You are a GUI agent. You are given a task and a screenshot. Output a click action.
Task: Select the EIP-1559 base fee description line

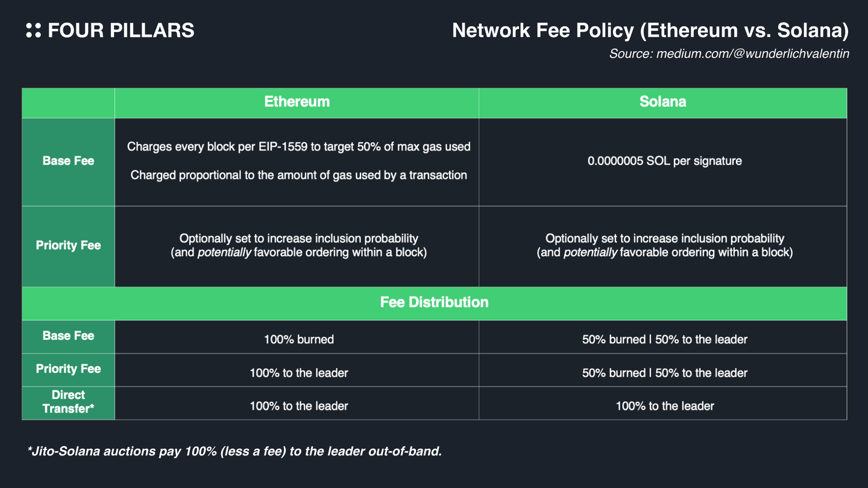pyautogui.click(x=298, y=146)
